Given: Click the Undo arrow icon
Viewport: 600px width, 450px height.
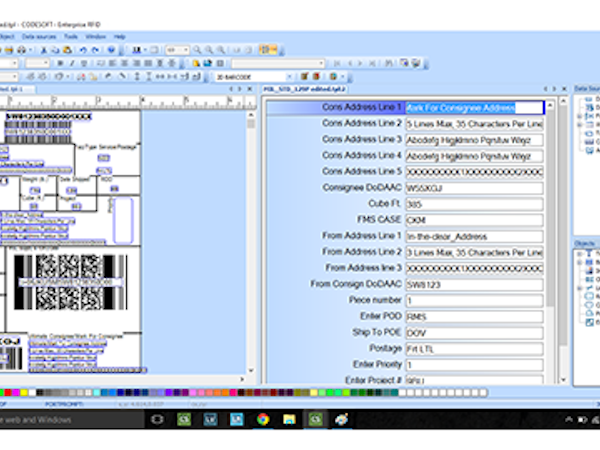Looking at the screenshot, I should click(83, 50).
